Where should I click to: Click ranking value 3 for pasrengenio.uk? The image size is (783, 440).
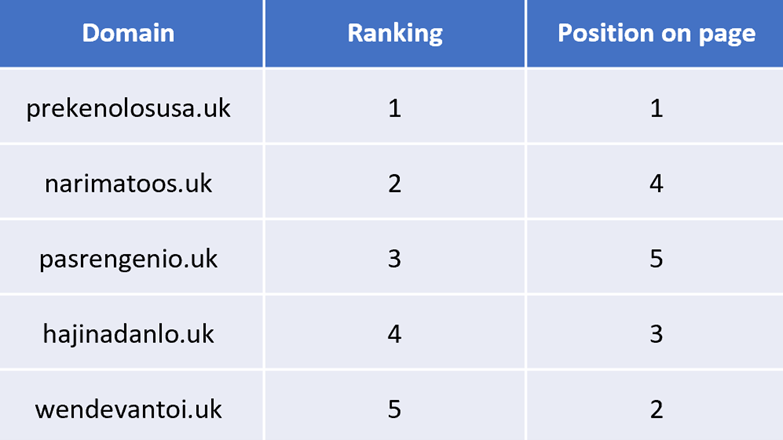point(394,259)
